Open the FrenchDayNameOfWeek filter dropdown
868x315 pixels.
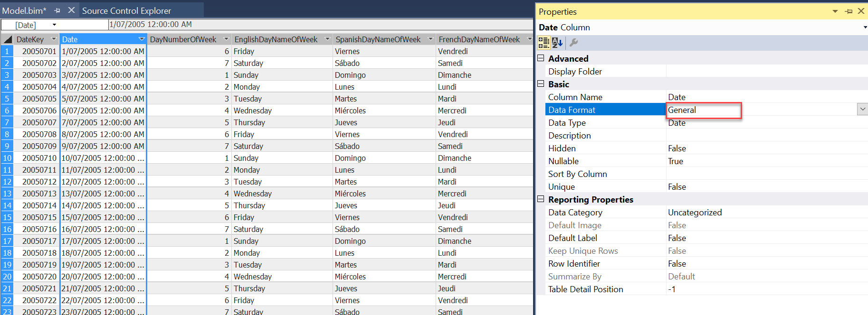[x=529, y=39]
